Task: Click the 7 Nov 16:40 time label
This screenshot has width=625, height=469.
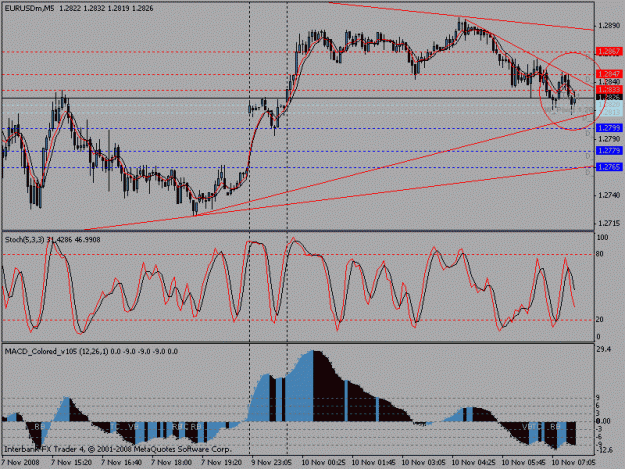Action: point(122,463)
